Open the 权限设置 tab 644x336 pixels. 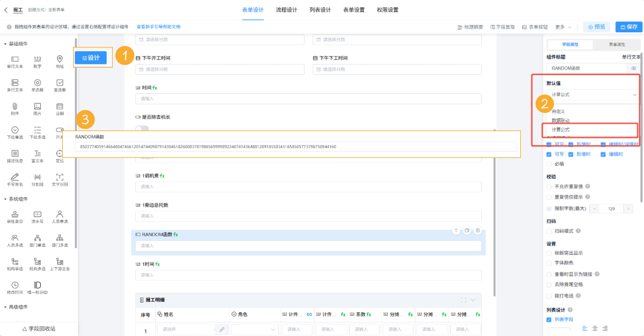point(387,10)
